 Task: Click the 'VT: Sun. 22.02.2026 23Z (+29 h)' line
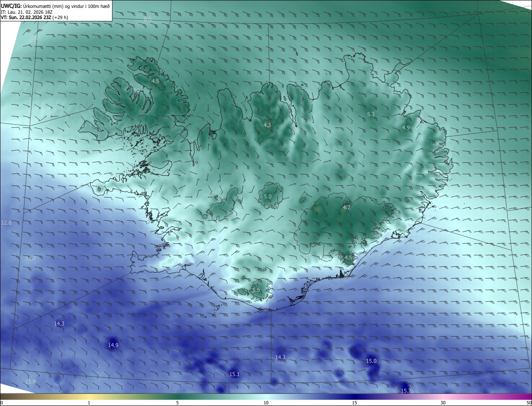point(34,18)
